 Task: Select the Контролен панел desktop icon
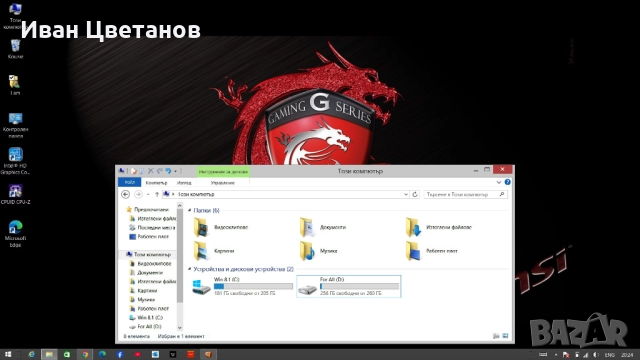15,125
